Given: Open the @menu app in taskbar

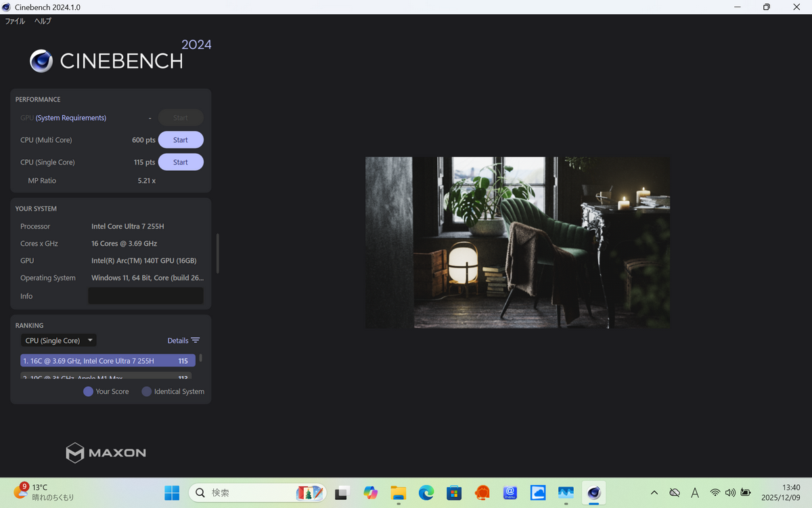Looking at the screenshot, I should 510,493.
